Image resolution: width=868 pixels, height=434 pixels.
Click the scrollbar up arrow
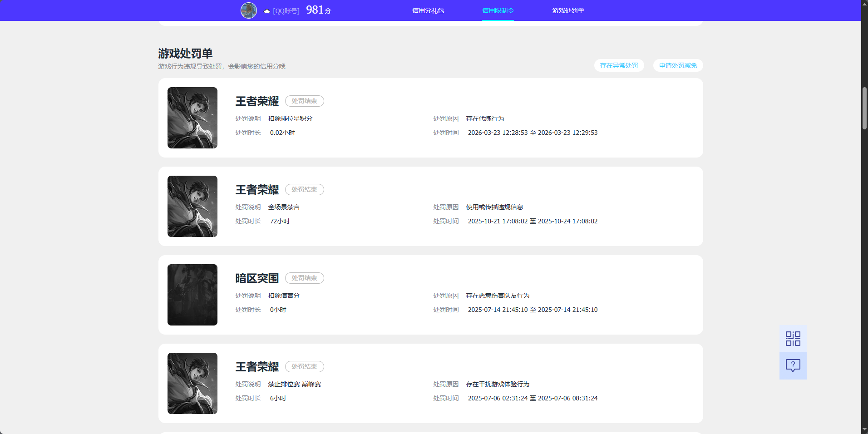(864, 4)
